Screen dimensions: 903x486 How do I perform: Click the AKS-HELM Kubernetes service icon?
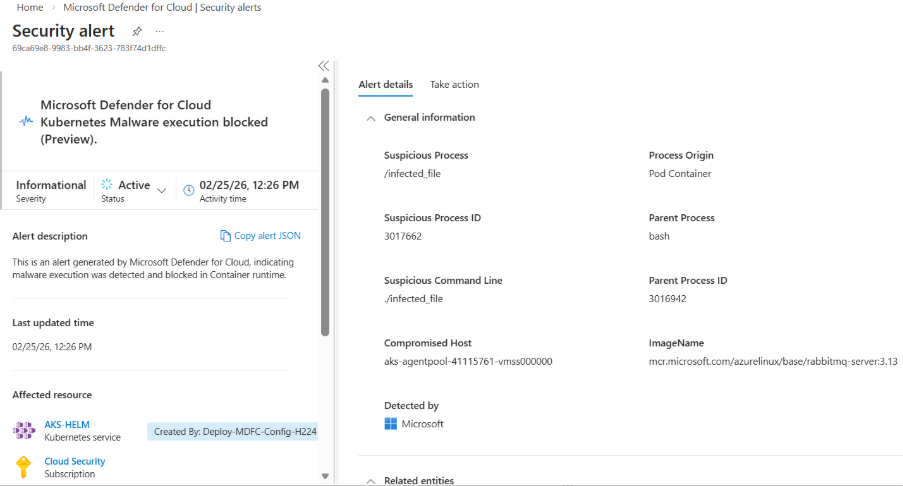coord(24,430)
